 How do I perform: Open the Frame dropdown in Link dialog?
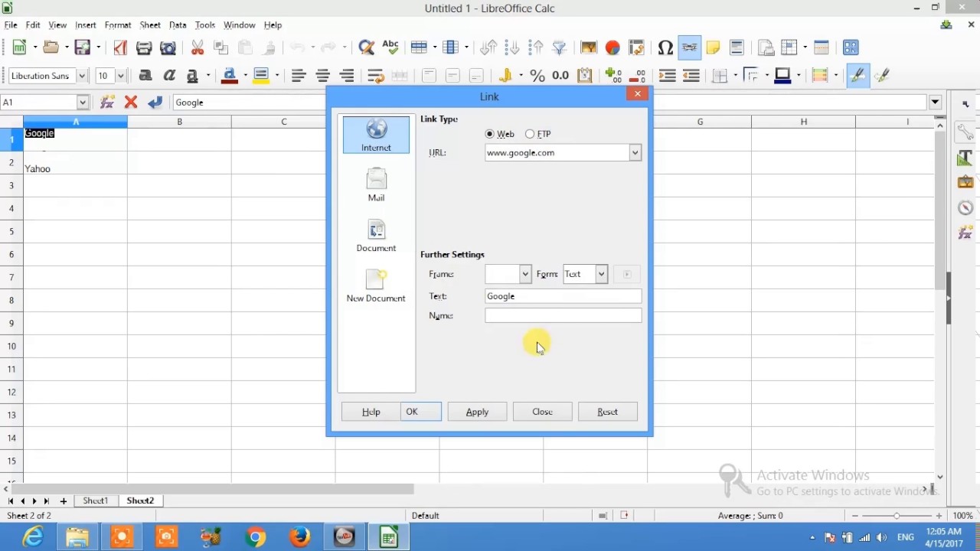(524, 274)
